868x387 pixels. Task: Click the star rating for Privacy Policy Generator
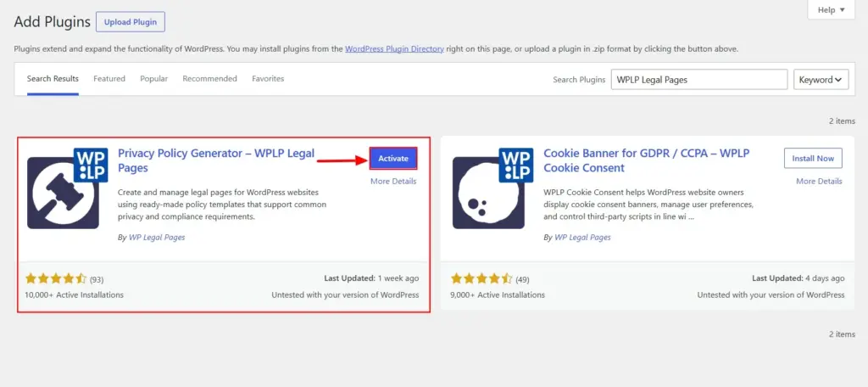click(x=56, y=279)
